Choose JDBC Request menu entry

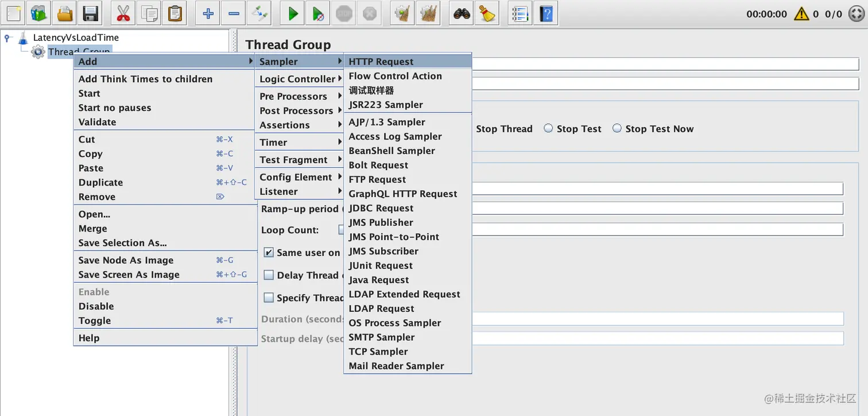(408, 208)
